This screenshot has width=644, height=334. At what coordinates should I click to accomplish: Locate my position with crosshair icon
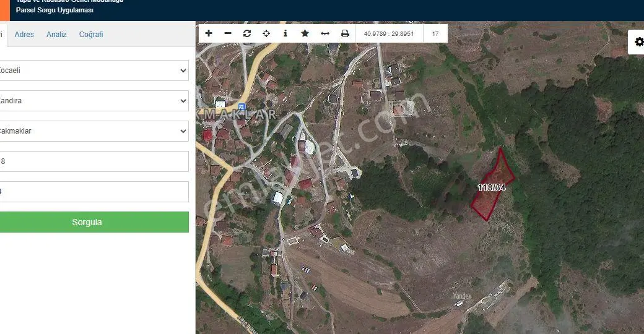coord(266,33)
